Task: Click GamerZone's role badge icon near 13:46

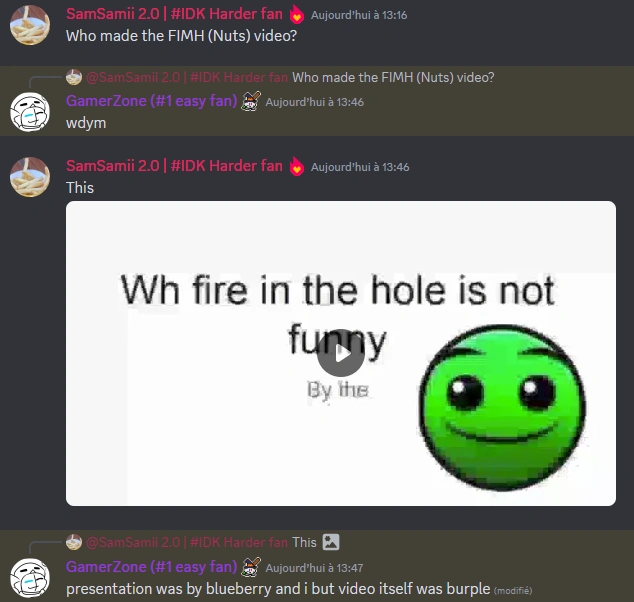Action: (x=251, y=101)
